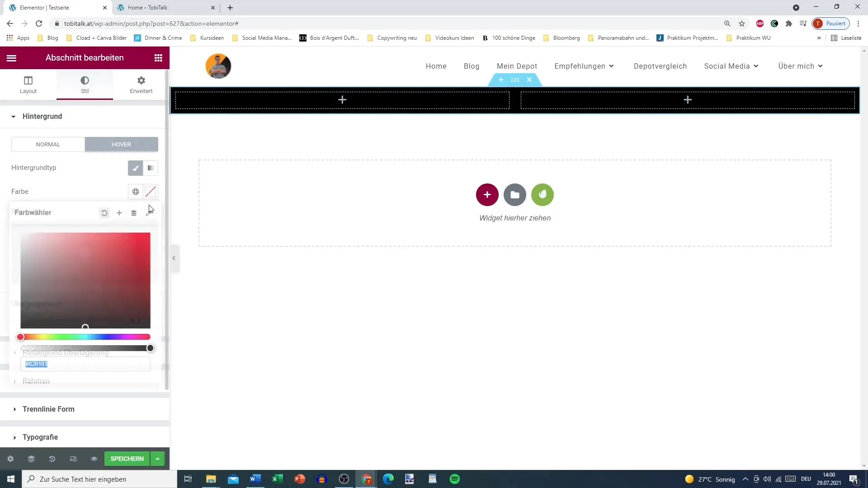
Task: Open OBS Studio from the taskbar
Action: 344,479
